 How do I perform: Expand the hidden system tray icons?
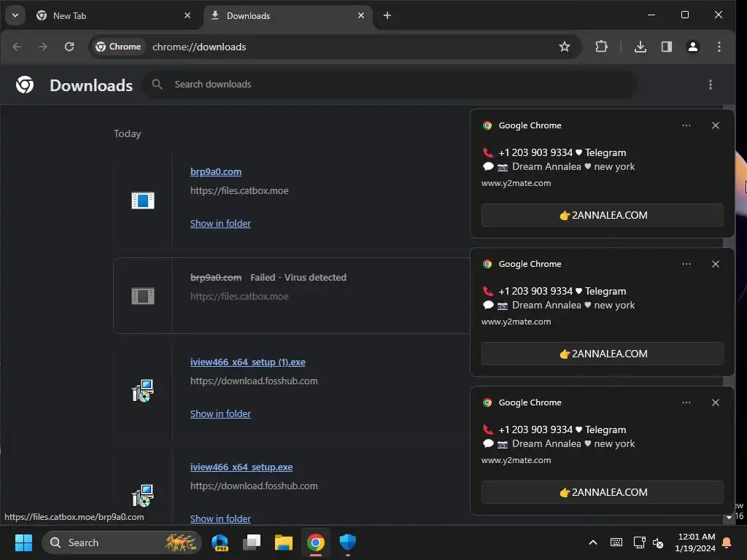592,542
